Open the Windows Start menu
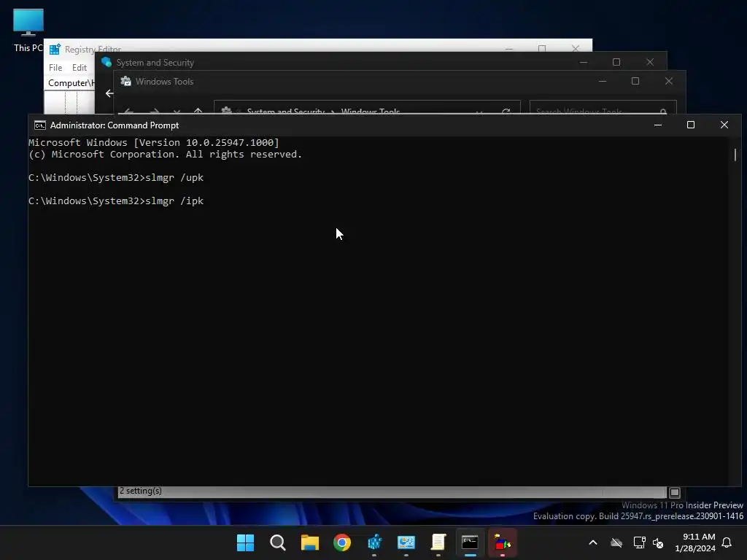The width and height of the screenshot is (747, 560). point(245,542)
